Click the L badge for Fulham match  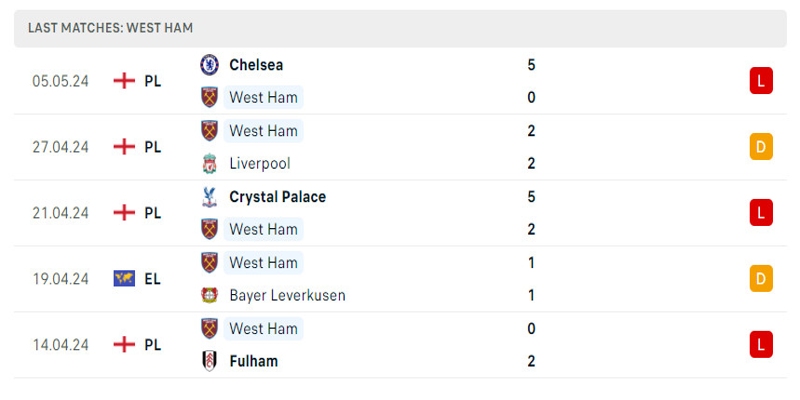761,345
